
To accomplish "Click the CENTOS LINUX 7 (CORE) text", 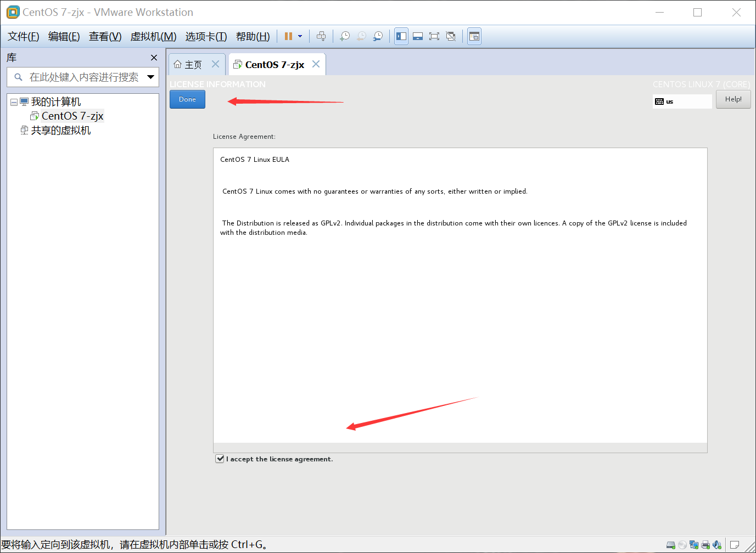I will pyautogui.click(x=701, y=84).
